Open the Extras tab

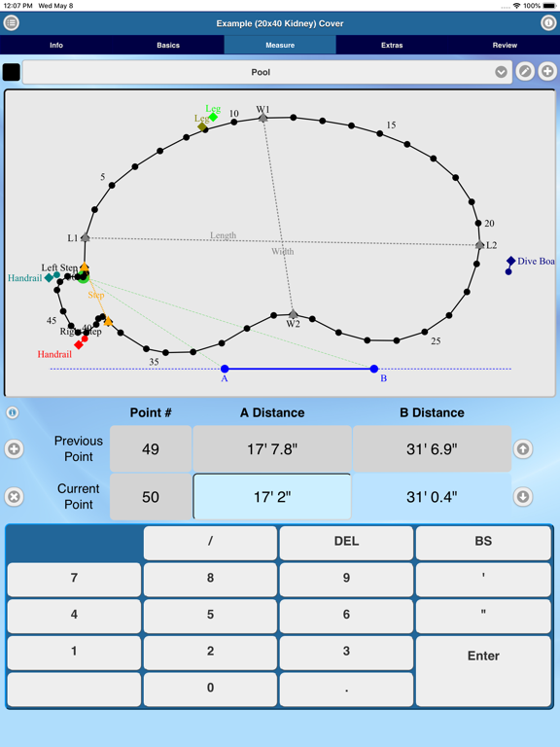(x=392, y=45)
